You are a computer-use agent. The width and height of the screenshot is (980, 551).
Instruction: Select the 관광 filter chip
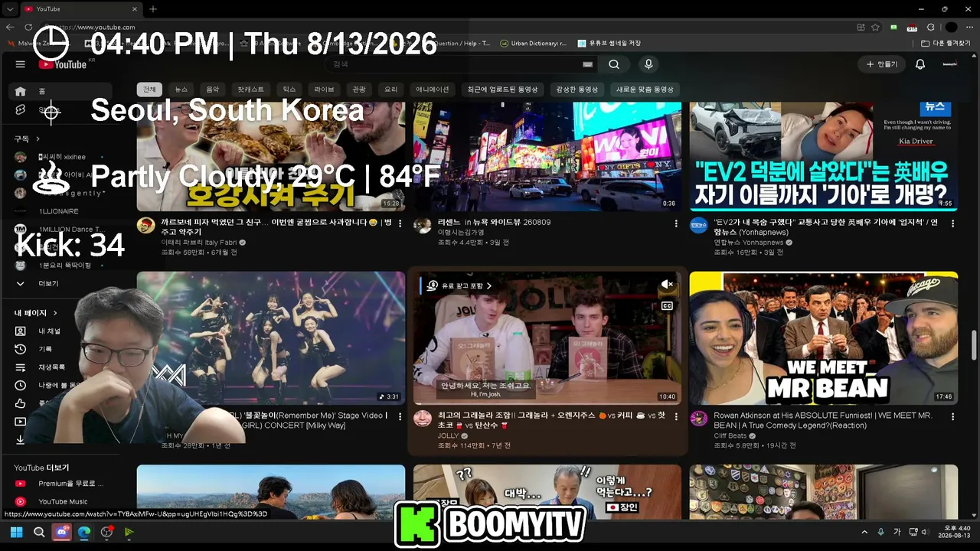point(359,90)
